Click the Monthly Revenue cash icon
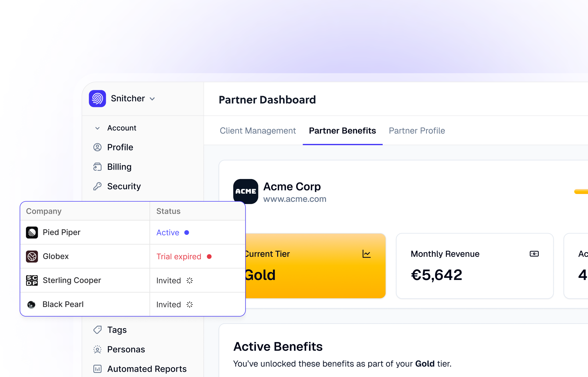Screen dimensions: 588x377 [x=534, y=254]
